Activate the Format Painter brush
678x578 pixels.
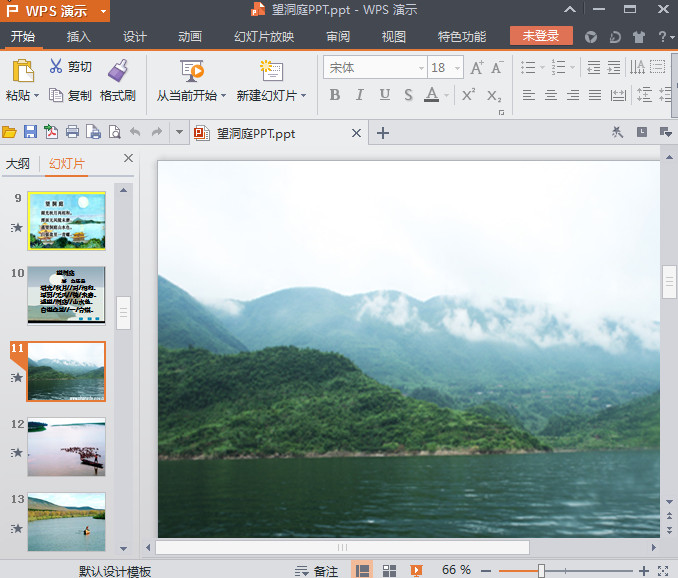click(118, 70)
